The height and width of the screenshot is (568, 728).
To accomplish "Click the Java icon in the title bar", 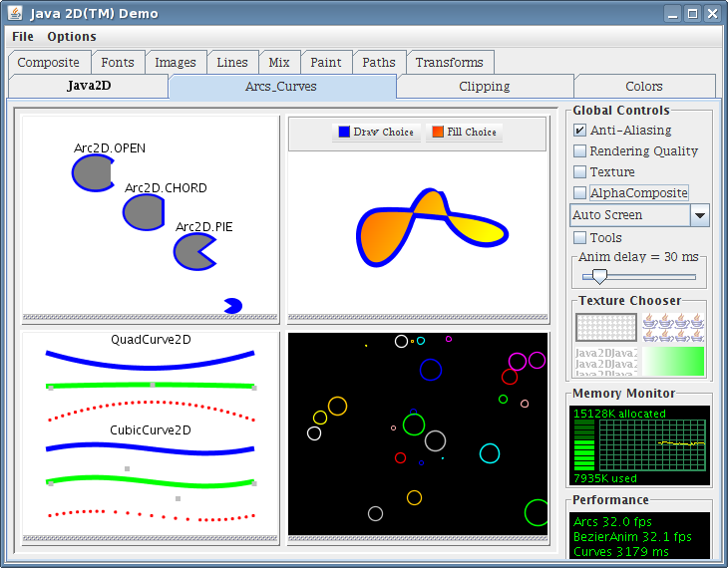I will coord(15,14).
